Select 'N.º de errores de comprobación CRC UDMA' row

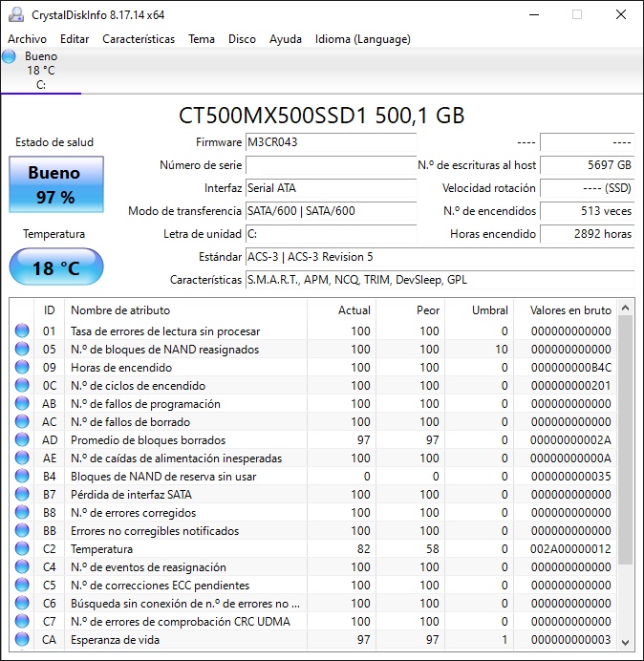314,622
